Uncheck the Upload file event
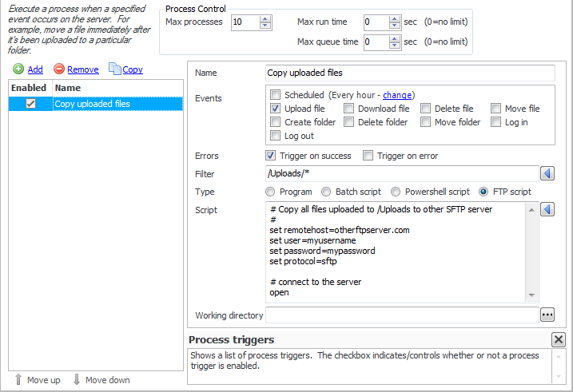 [x=276, y=109]
